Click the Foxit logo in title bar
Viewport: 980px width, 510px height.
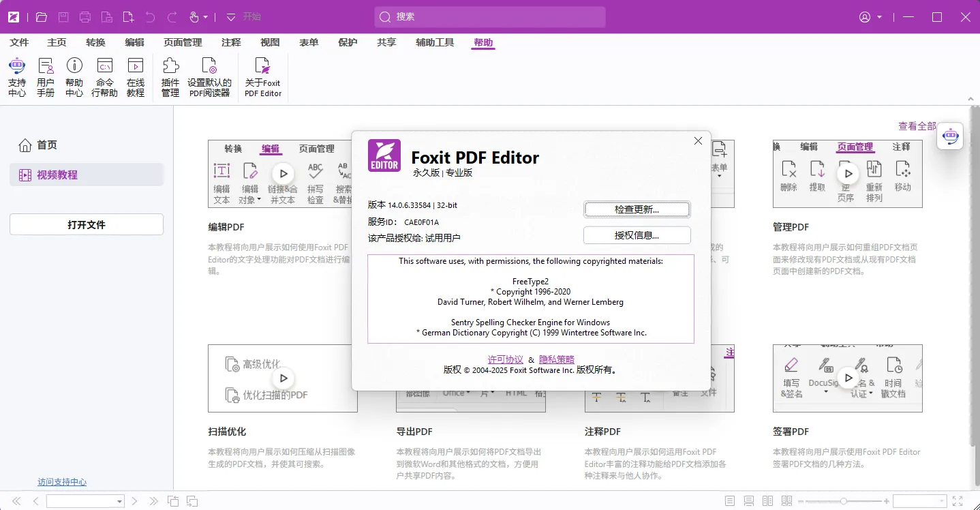point(13,17)
